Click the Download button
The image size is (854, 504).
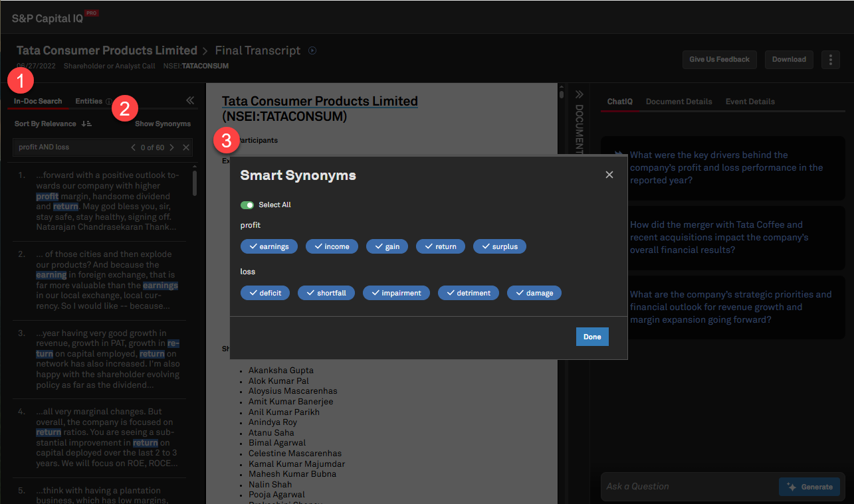pos(789,59)
